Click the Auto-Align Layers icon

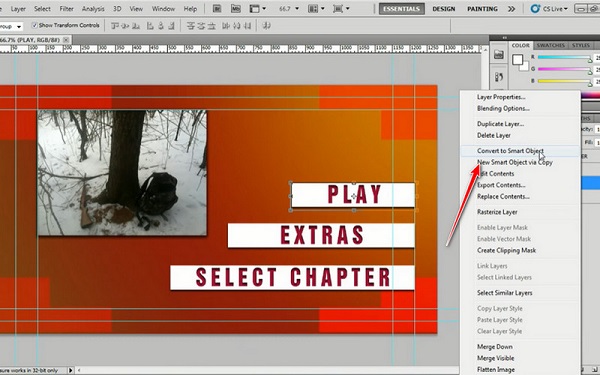267,26
